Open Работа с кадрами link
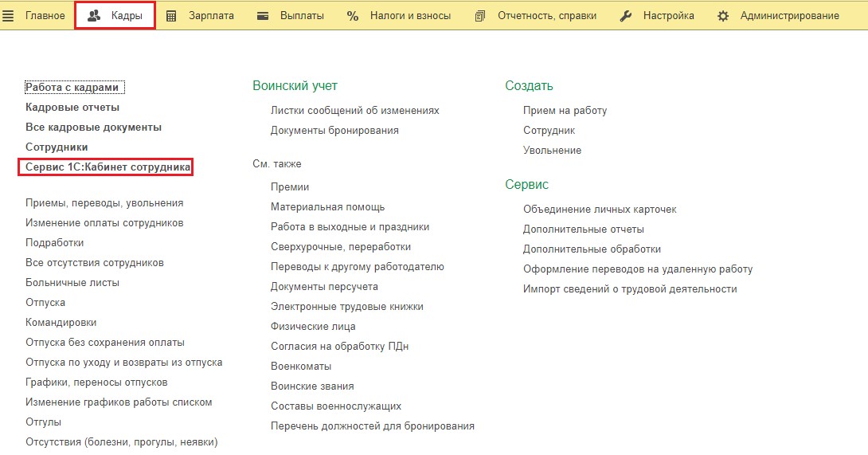 click(x=72, y=88)
